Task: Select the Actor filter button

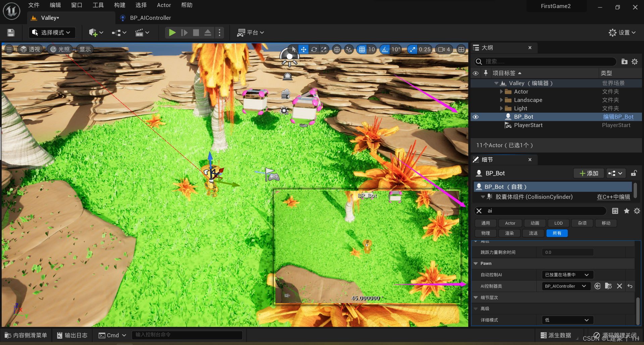Action: point(510,223)
